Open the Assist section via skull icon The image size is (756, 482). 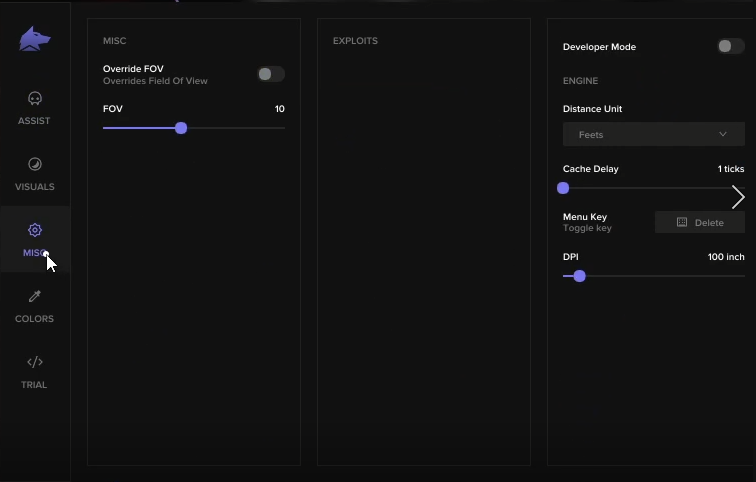point(35,99)
